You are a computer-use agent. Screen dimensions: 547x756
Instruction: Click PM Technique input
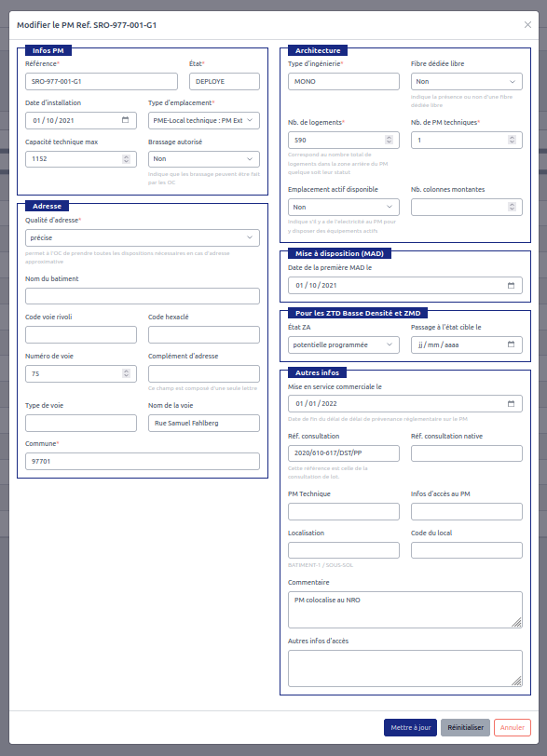click(x=344, y=511)
